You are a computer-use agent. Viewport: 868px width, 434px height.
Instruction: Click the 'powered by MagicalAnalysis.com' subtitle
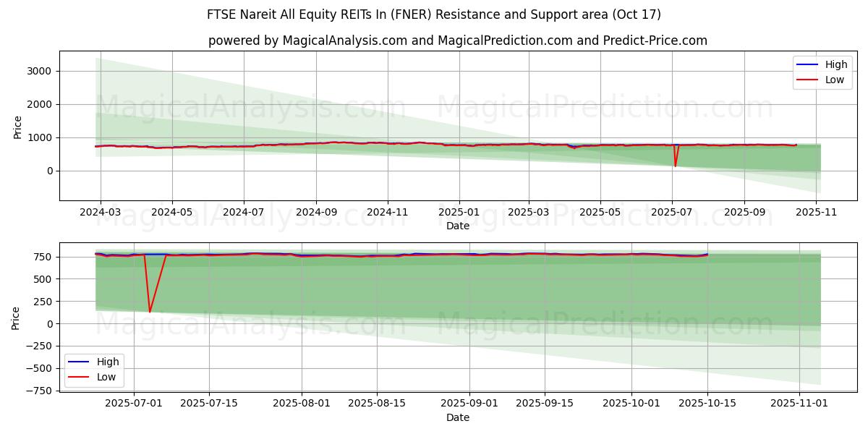[457, 41]
